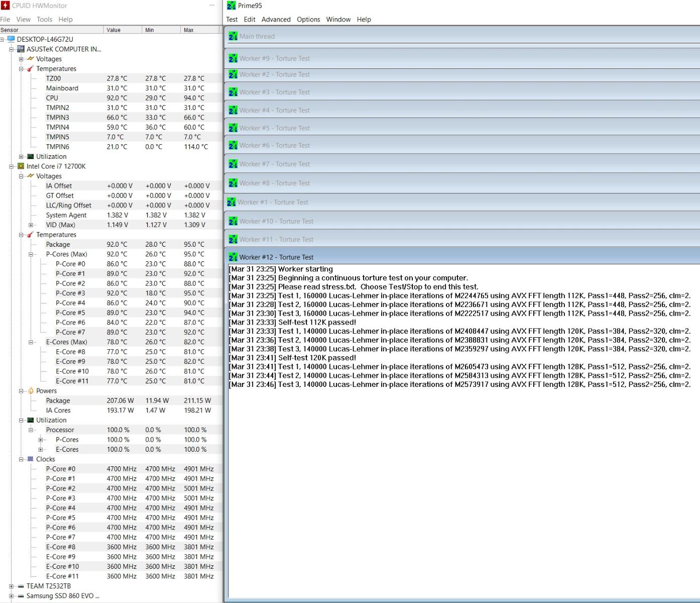Click the Worker #9 Torture Test icon
This screenshot has height=603, width=700.
tap(233, 58)
